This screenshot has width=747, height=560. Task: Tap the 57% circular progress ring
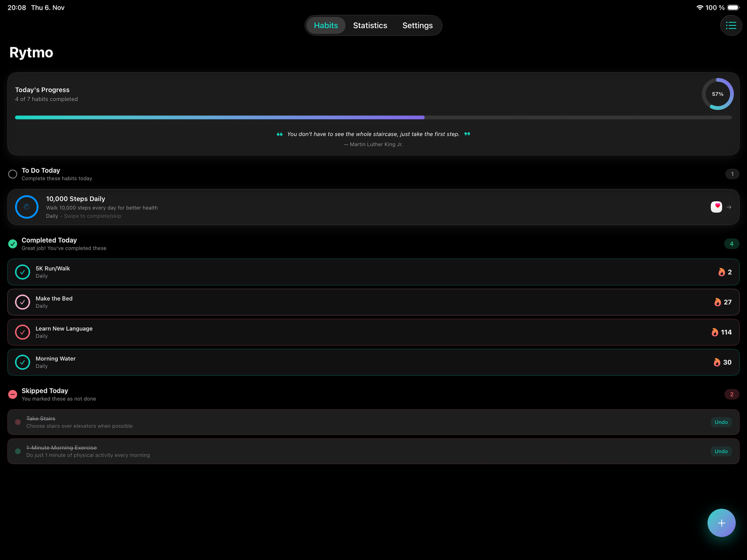[x=718, y=94]
